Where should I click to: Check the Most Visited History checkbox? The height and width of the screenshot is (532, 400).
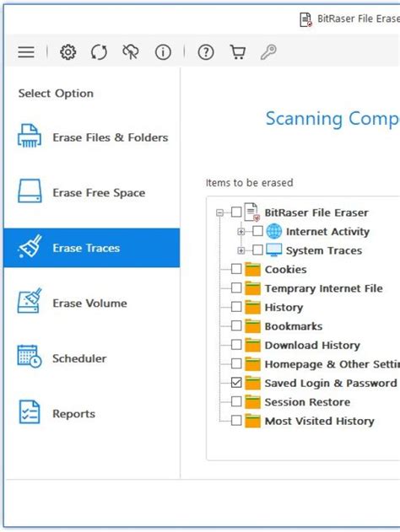[236, 421]
